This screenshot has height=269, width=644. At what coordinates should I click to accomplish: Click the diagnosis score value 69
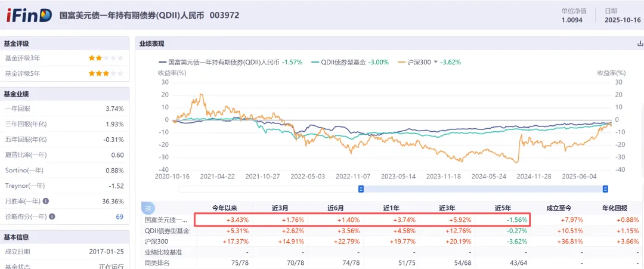pyautogui.click(x=119, y=217)
